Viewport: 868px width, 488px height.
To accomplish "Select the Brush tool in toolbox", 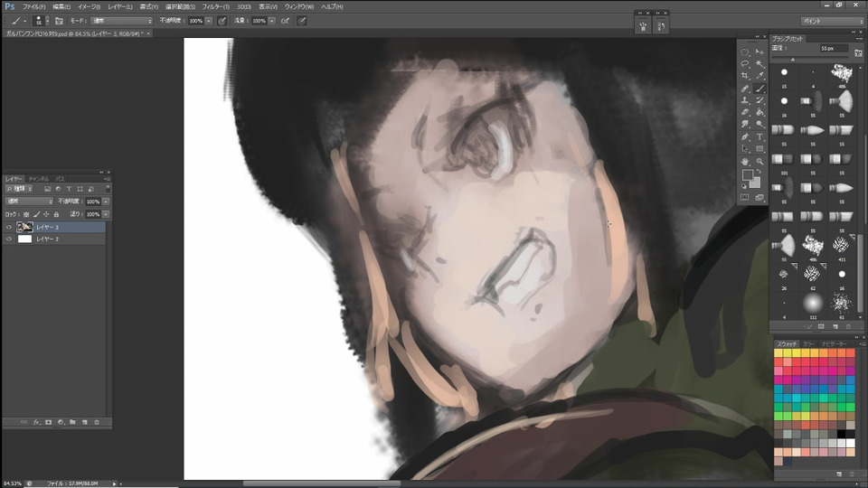I will pos(759,89).
